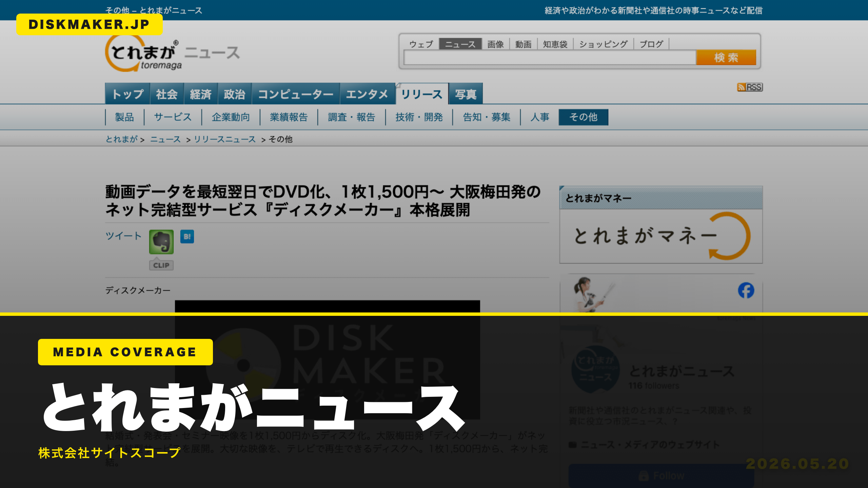Click the 株式会社サイトスコープ text
The height and width of the screenshot is (488, 868).
tap(109, 453)
